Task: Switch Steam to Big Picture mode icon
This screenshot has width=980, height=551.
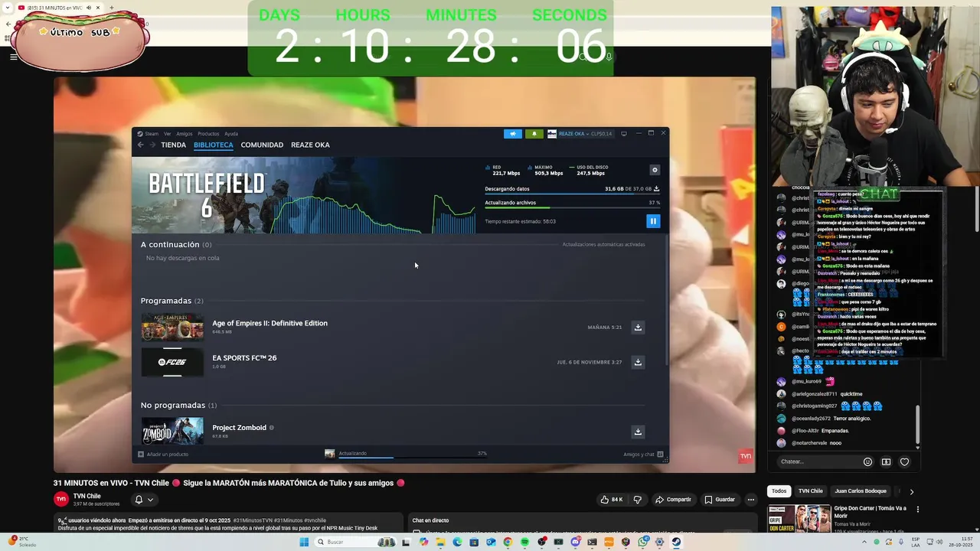Action: click(x=624, y=134)
